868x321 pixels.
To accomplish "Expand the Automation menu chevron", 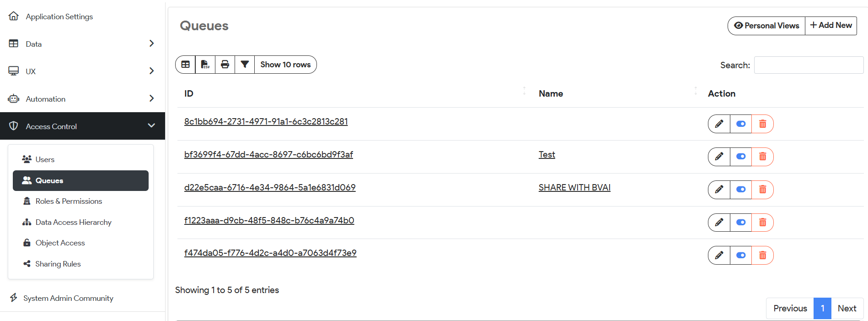I will click(x=151, y=98).
